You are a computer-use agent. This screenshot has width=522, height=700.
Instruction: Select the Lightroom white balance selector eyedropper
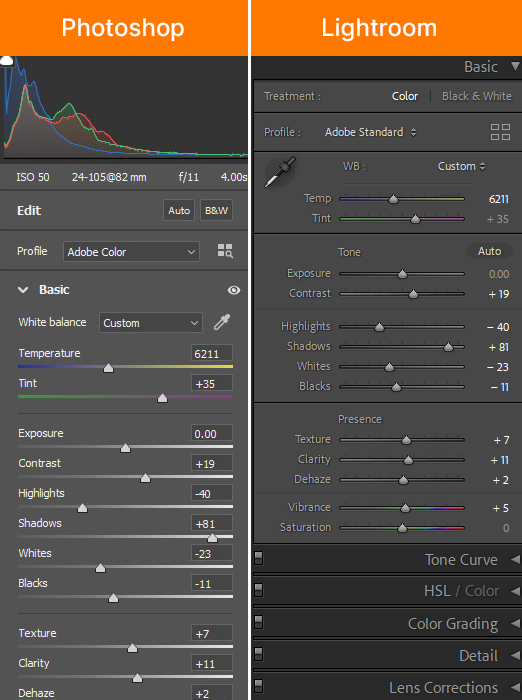tap(280, 172)
